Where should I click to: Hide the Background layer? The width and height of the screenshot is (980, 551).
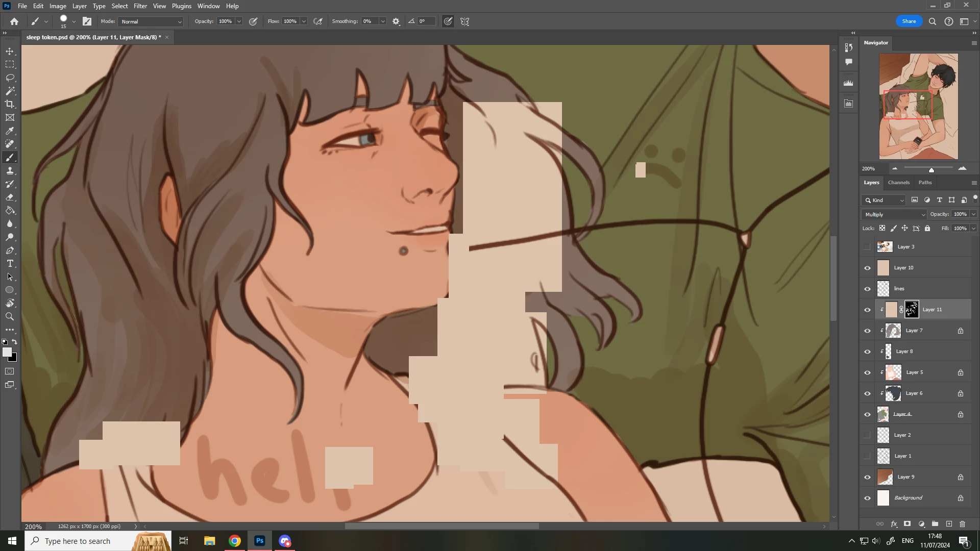(x=867, y=498)
